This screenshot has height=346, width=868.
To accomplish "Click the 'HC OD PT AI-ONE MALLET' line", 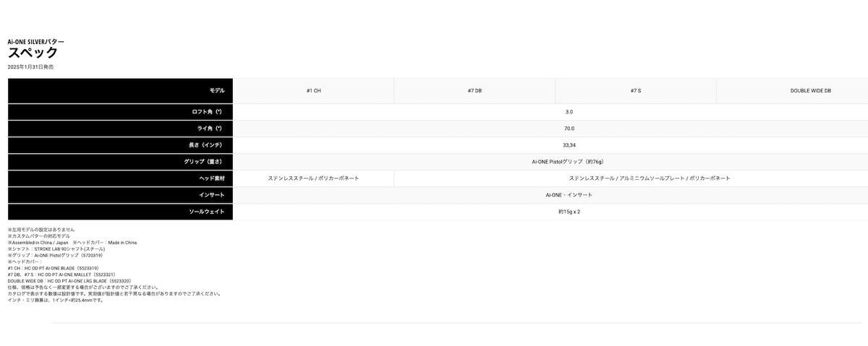I will tap(61, 274).
